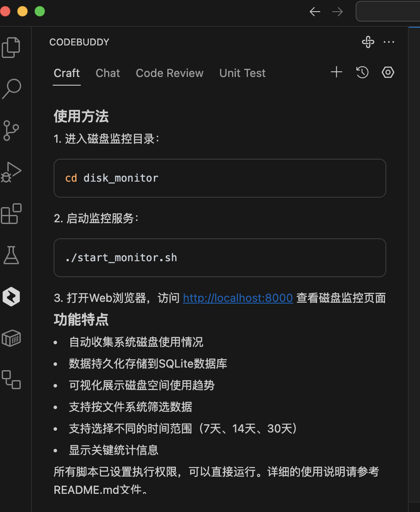Click step text 进入磁盘监控目录

click(x=110, y=139)
